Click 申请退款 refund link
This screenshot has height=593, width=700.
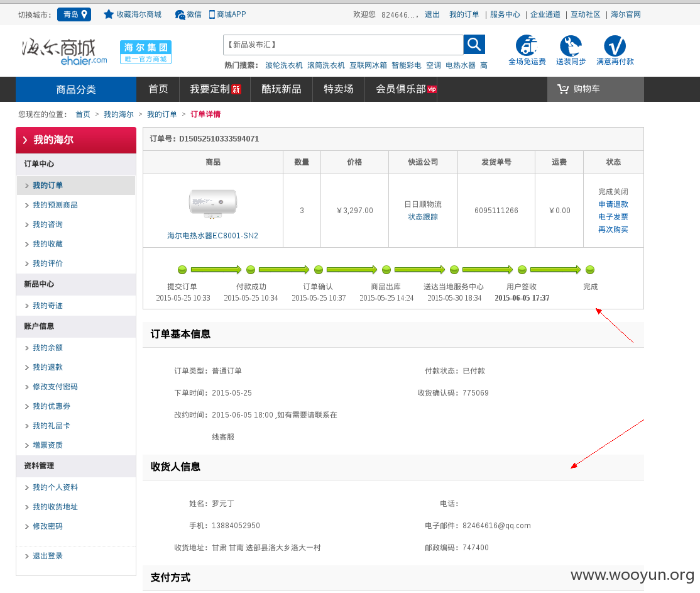(613, 204)
